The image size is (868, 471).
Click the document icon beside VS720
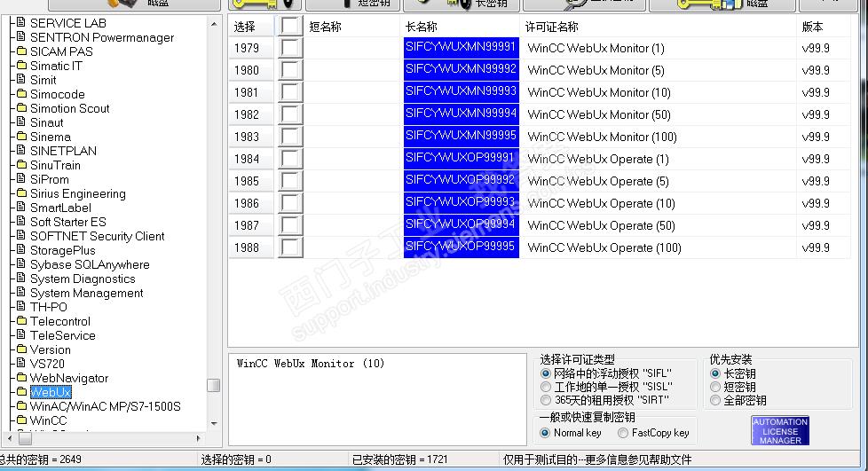tap(21, 364)
